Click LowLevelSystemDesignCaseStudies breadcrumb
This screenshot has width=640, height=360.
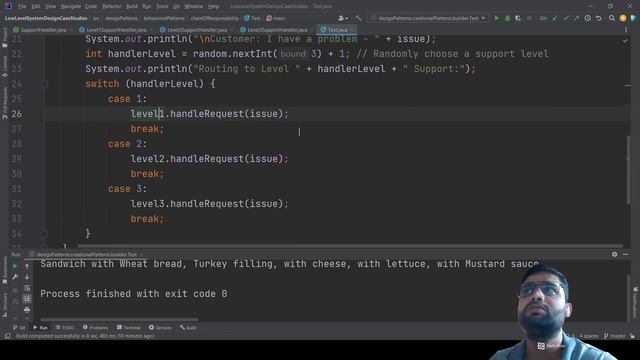[x=46, y=18]
